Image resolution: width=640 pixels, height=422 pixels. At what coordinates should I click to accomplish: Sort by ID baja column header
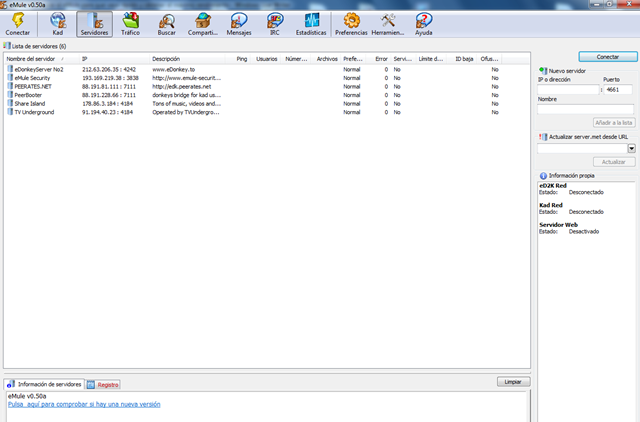[462, 59]
